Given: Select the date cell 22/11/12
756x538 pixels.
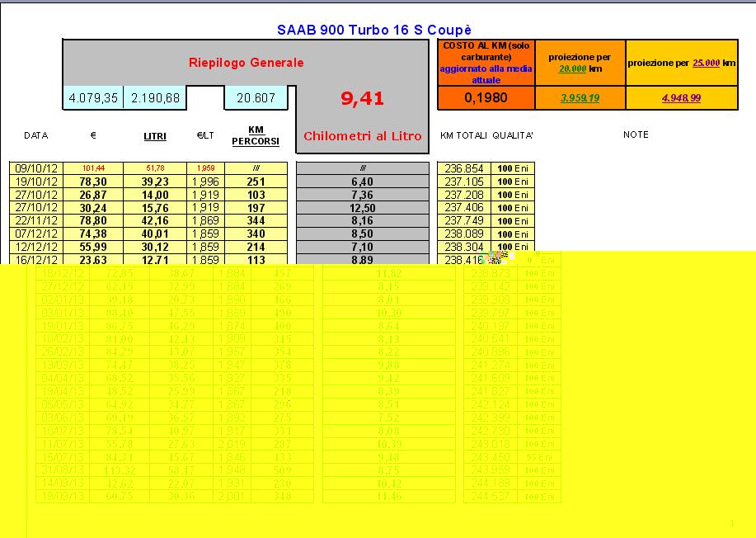Looking at the screenshot, I should click(36, 221).
